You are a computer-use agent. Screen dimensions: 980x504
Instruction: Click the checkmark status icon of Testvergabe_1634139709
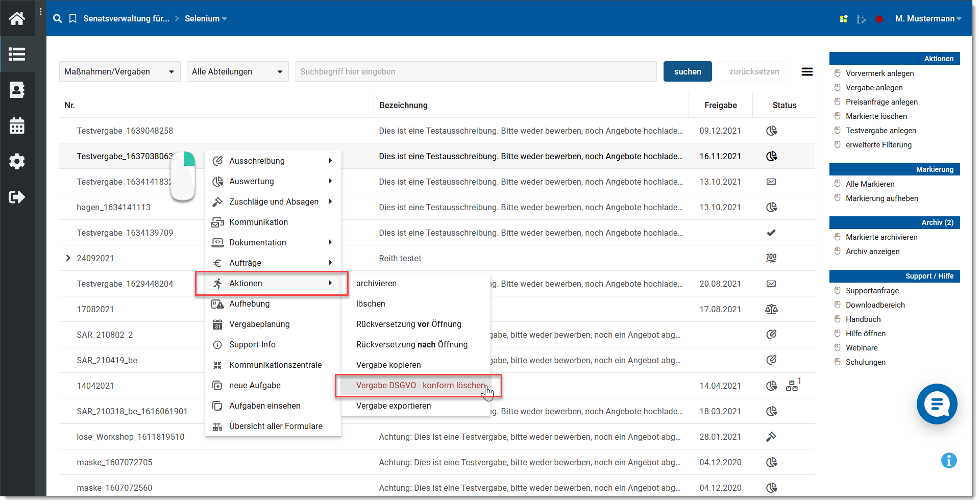(x=771, y=233)
